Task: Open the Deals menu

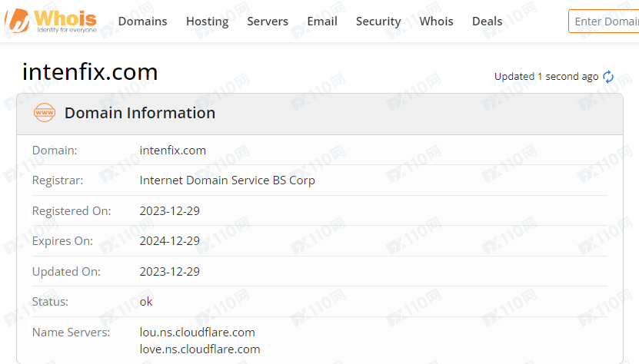Action: 488,22
